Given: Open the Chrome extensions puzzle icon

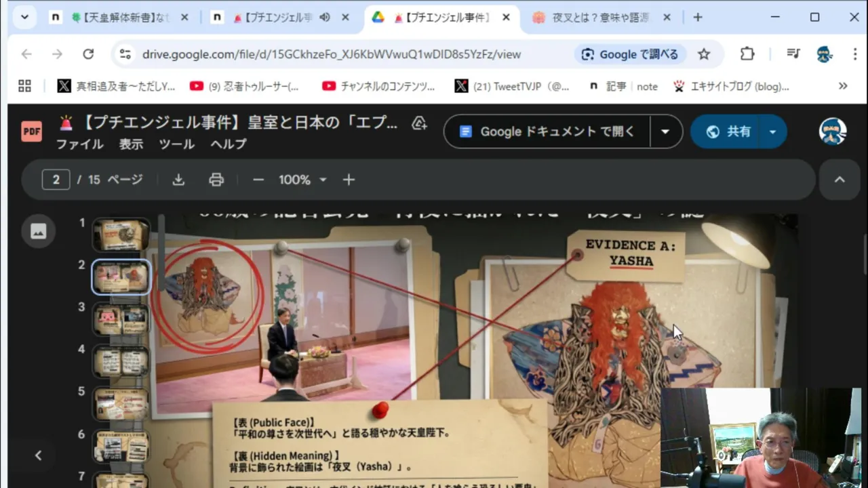Looking at the screenshot, I should coord(747,54).
